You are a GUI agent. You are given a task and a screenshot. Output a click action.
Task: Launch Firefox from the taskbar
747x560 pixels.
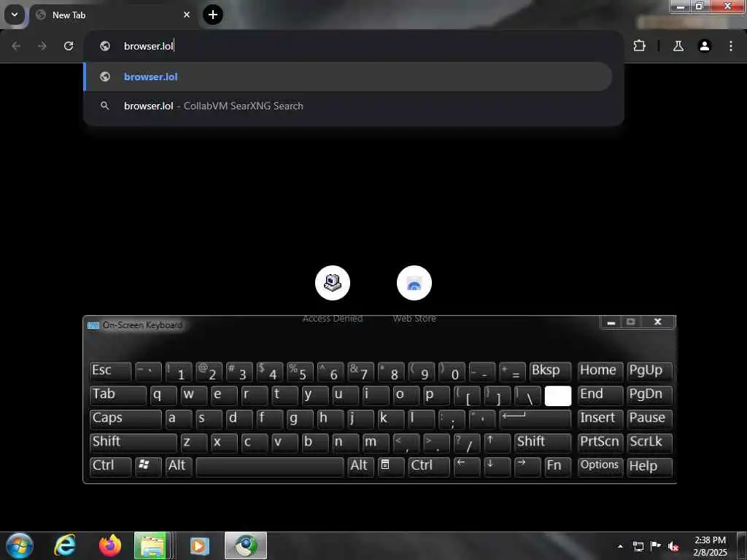110,545
